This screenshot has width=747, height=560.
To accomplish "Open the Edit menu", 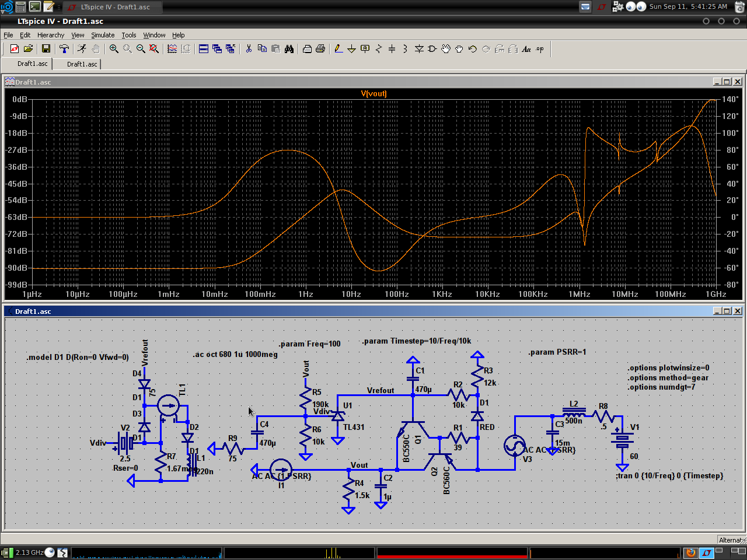I will pyautogui.click(x=25, y=35).
